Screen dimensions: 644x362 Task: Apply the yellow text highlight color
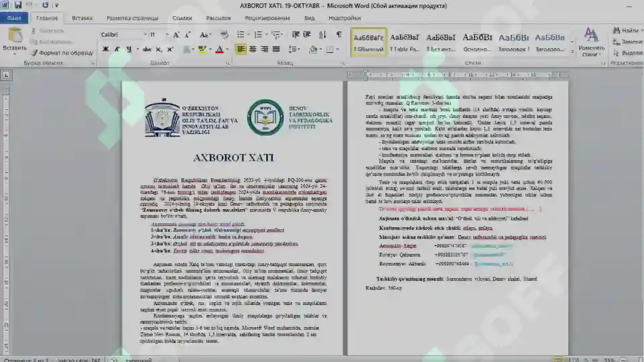pos(202,50)
